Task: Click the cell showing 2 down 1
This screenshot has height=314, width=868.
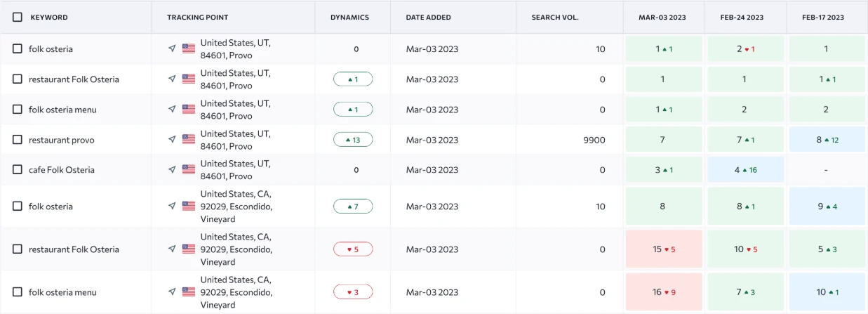Action: pos(745,49)
